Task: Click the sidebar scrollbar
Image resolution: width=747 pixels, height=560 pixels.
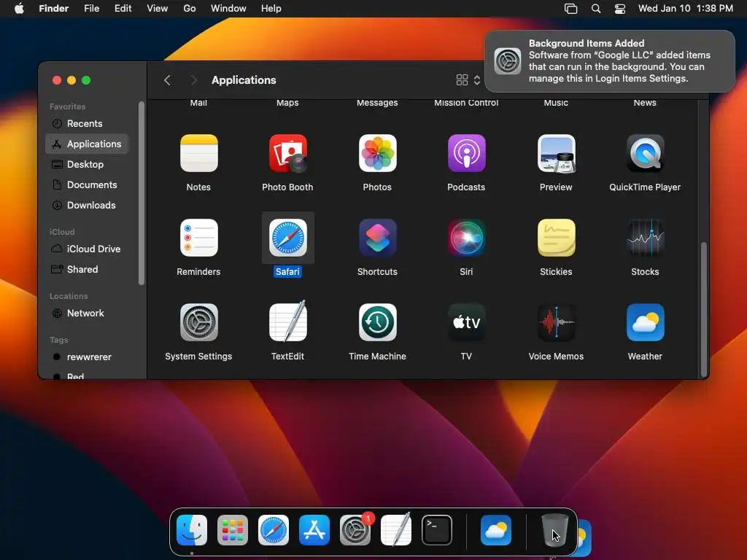Action: (141, 193)
